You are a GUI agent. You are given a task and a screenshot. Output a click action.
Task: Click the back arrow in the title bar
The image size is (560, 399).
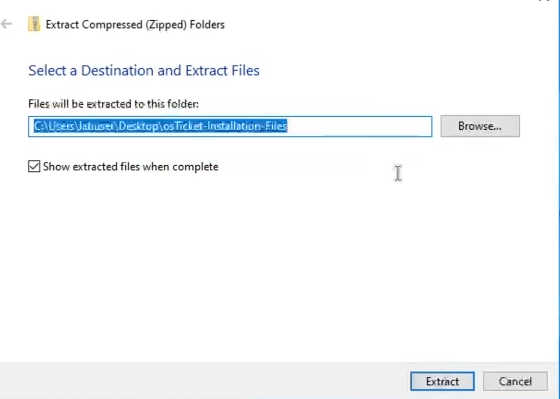click(6, 24)
